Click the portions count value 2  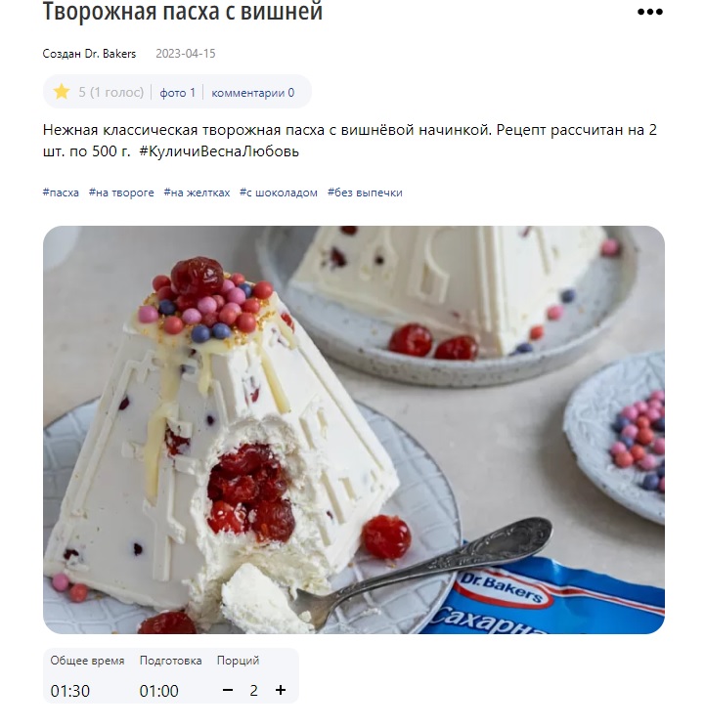(x=254, y=691)
